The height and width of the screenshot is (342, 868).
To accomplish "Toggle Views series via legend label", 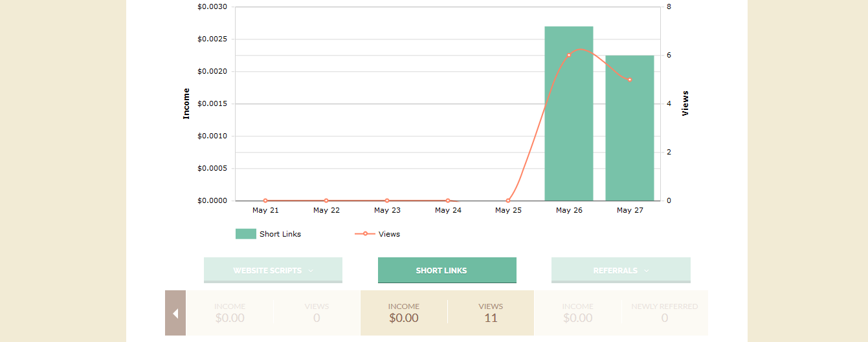I will (x=389, y=234).
